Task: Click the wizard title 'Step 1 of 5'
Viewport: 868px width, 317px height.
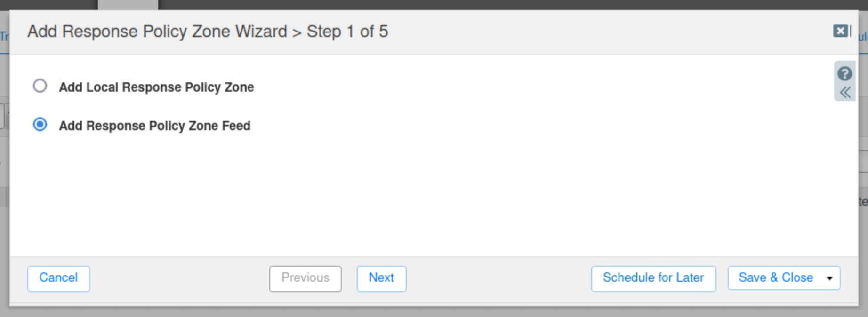Action: [347, 32]
